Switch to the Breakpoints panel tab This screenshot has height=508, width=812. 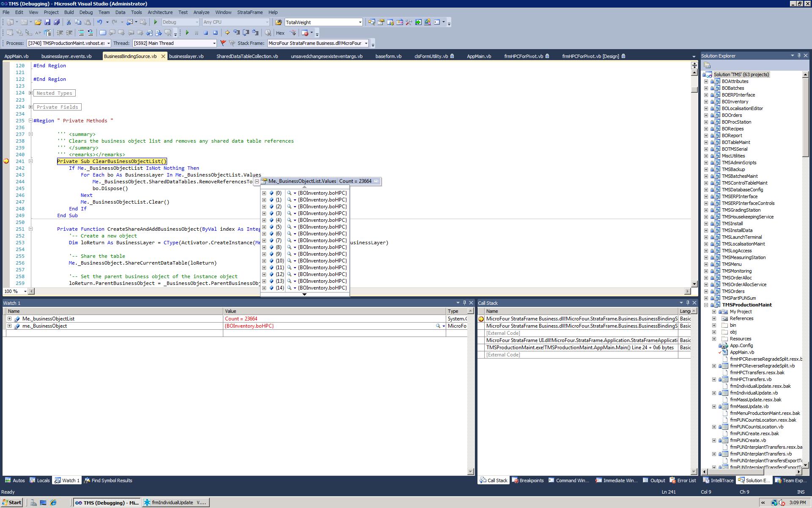527,480
